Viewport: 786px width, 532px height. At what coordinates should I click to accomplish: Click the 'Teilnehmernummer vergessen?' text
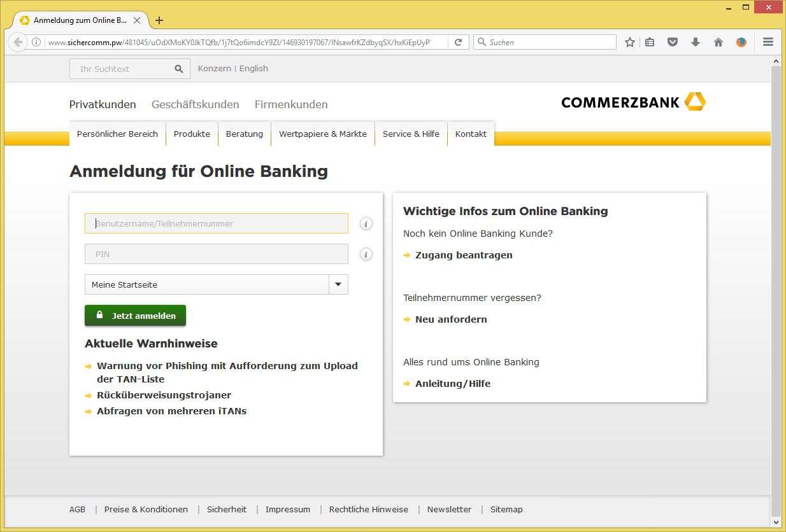(x=472, y=298)
